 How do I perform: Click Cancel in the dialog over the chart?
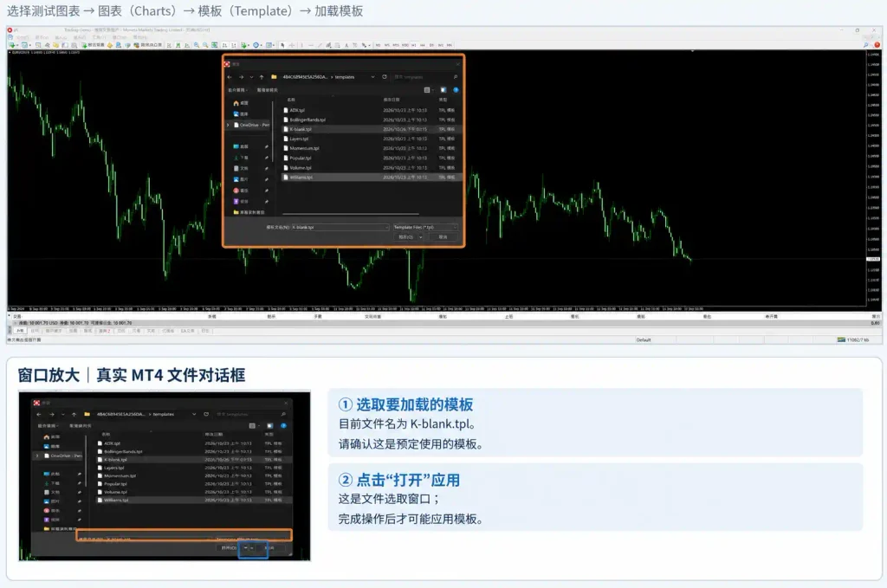point(443,237)
